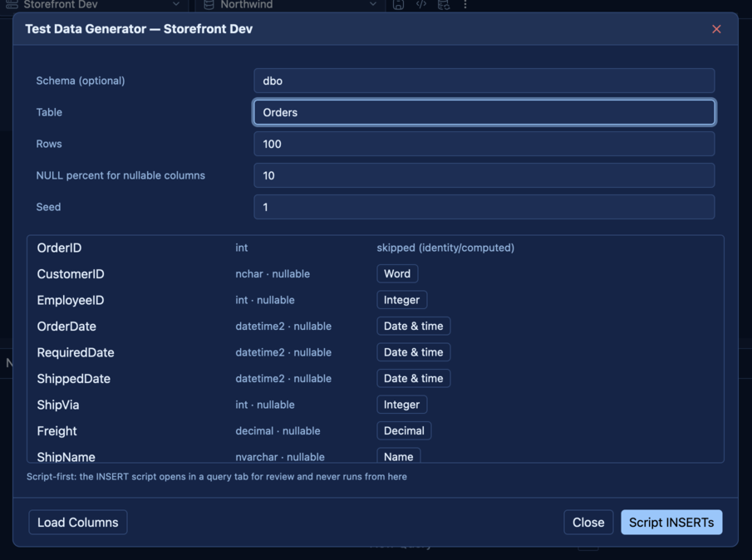Click the 'Table' label
Viewport: 752px width, 560px height.
point(49,112)
